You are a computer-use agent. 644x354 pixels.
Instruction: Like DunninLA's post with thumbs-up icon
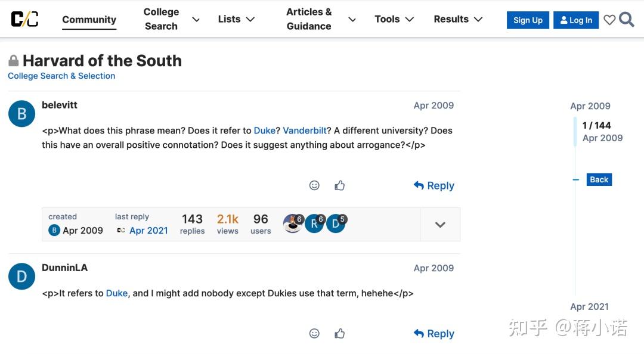(340, 334)
